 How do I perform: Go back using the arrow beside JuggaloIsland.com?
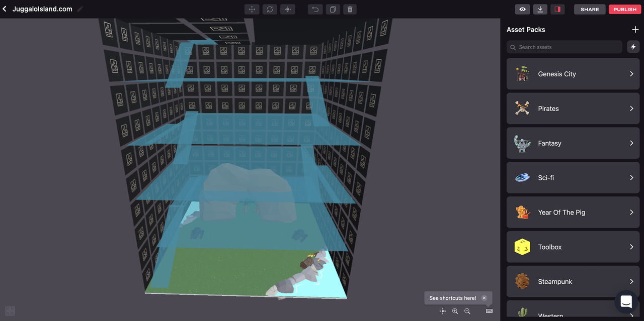5,9
